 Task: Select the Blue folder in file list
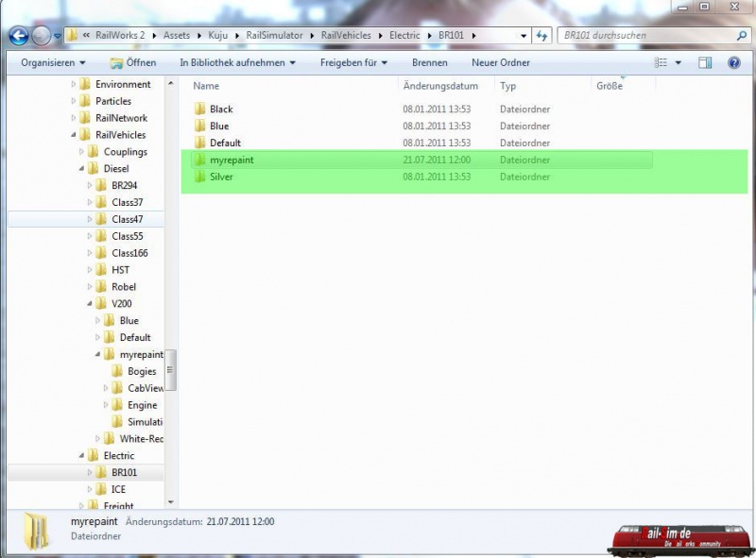[219, 127]
